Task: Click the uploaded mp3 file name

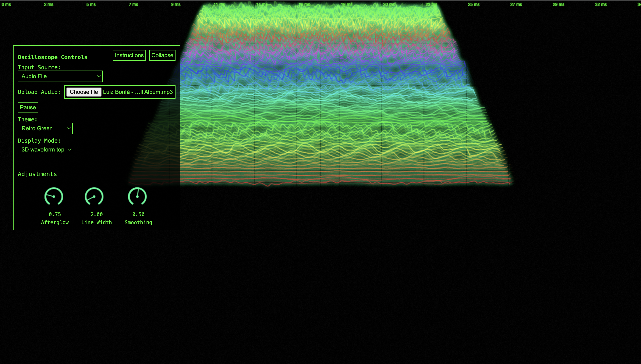Action: pyautogui.click(x=138, y=92)
